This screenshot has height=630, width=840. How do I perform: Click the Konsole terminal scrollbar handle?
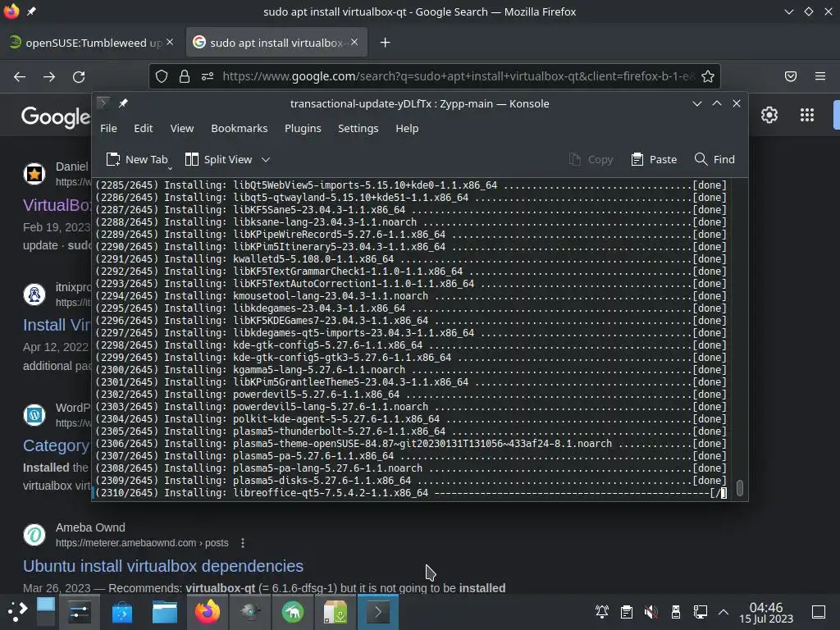point(739,488)
